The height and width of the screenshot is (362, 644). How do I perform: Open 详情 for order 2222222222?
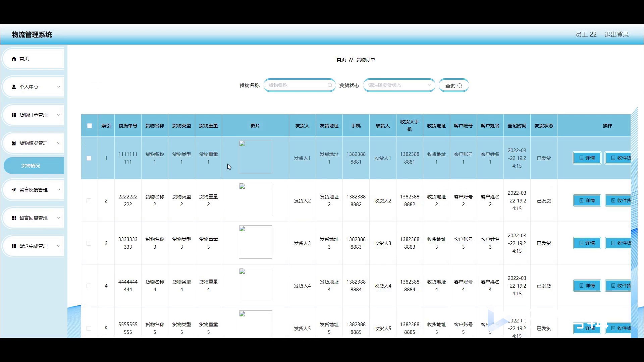point(587,200)
